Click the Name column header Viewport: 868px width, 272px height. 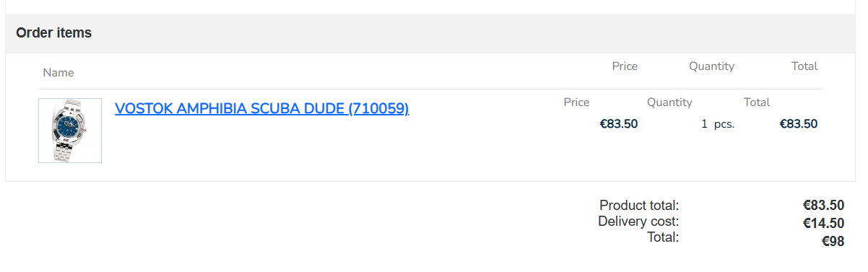(58, 73)
